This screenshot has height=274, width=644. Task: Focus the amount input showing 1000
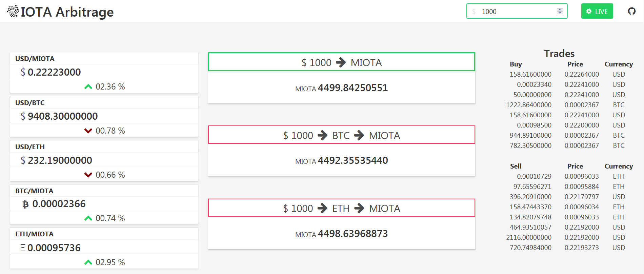pyautogui.click(x=517, y=11)
